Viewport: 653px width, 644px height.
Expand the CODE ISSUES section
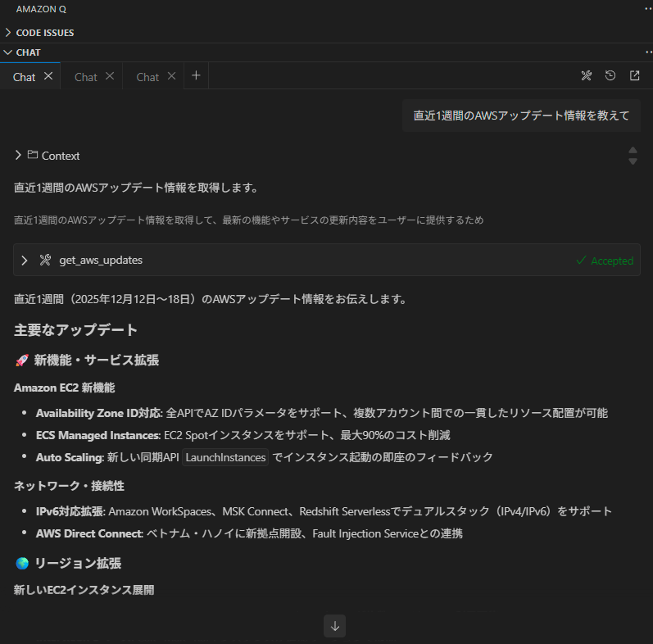(x=44, y=33)
